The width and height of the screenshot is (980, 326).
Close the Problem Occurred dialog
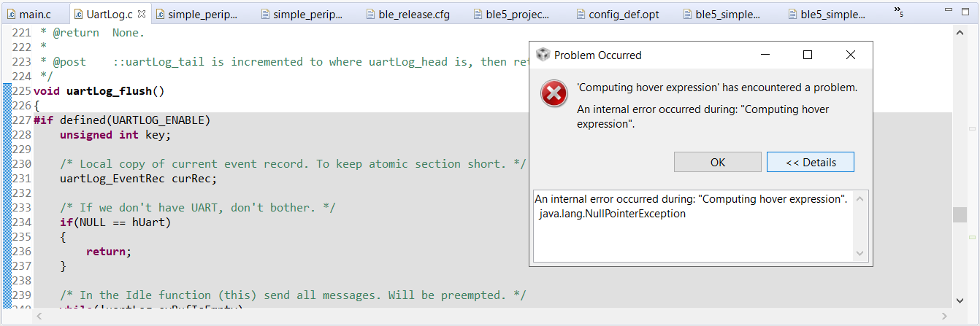click(x=851, y=55)
